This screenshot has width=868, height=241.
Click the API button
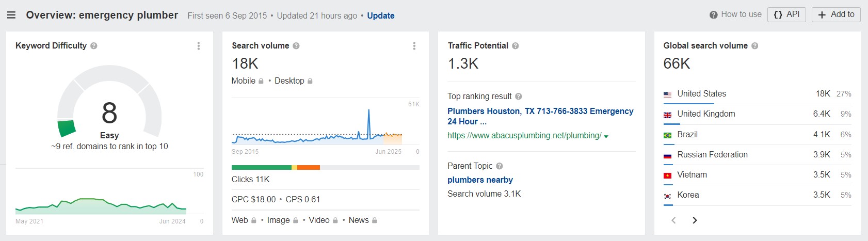point(786,14)
